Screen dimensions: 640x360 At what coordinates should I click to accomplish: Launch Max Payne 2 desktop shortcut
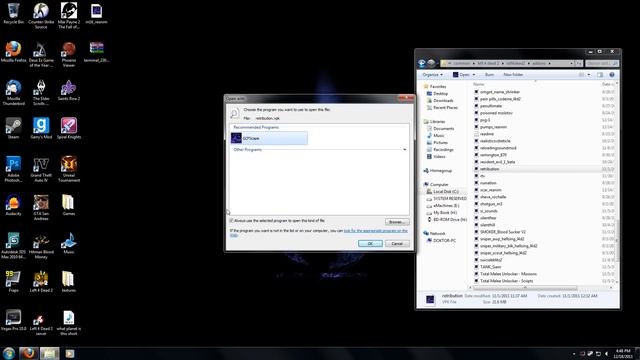(69, 16)
